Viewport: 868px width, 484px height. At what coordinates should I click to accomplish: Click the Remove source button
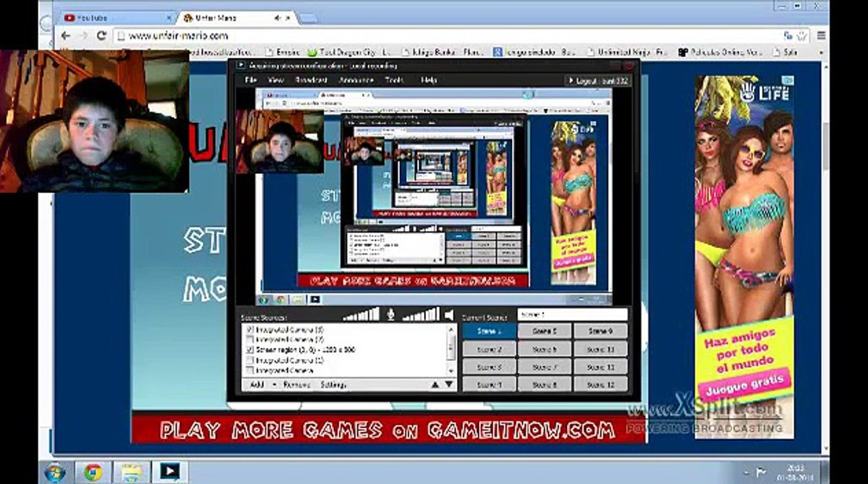pyautogui.click(x=297, y=385)
